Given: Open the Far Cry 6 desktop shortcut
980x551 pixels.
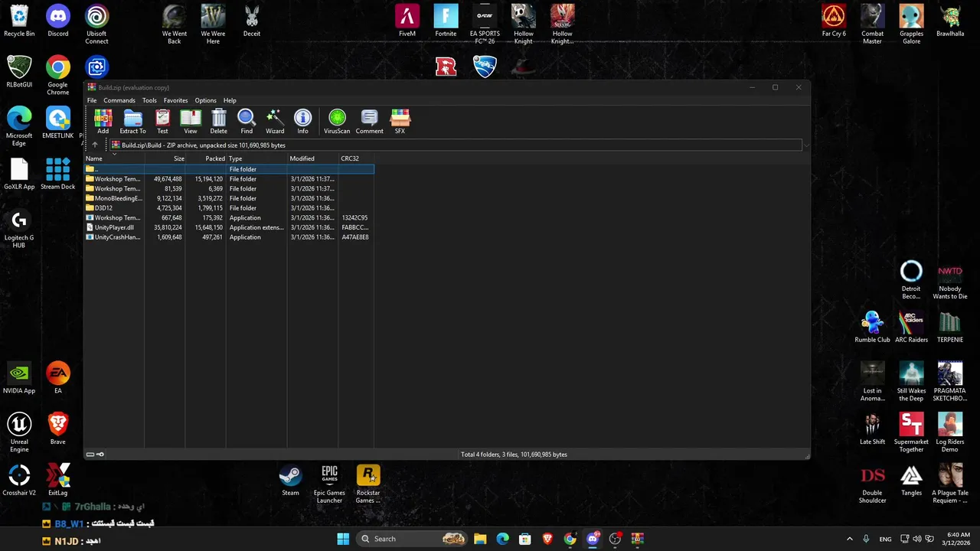Looking at the screenshot, I should [x=834, y=21].
